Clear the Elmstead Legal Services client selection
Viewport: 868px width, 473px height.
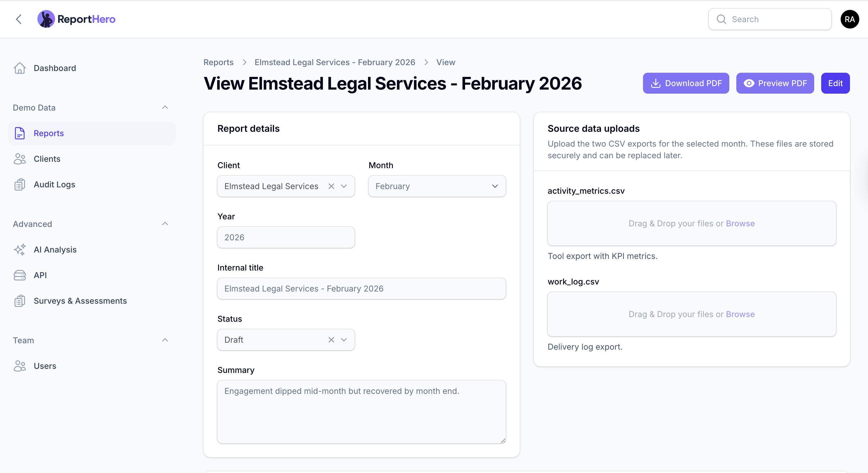pos(331,186)
